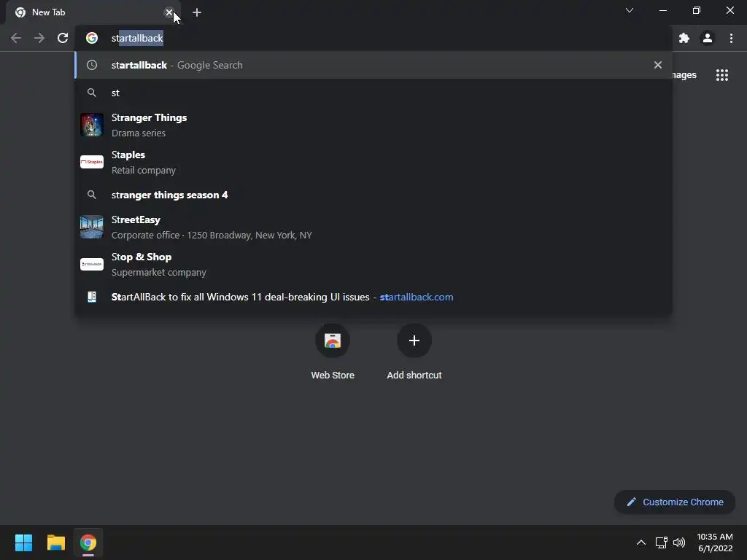Select the 'st' search suggestion
The image size is (747, 560).
click(373, 93)
